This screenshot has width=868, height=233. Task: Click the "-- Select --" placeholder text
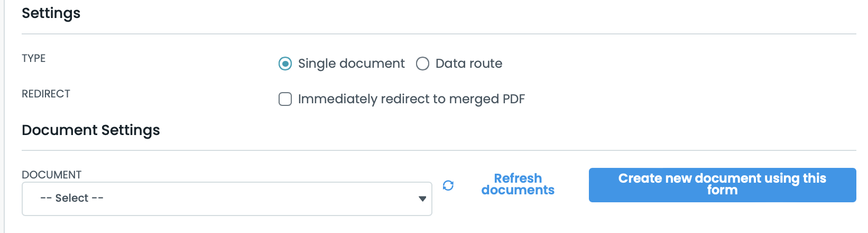pos(72,198)
